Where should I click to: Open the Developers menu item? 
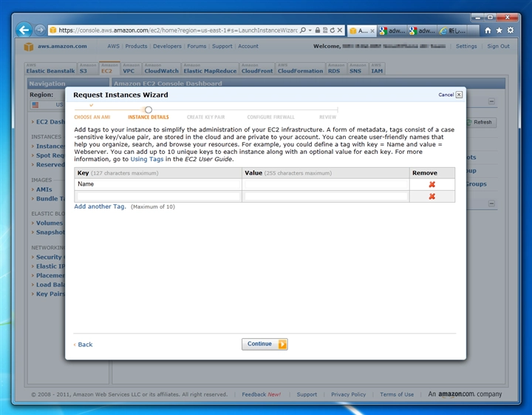[167, 46]
